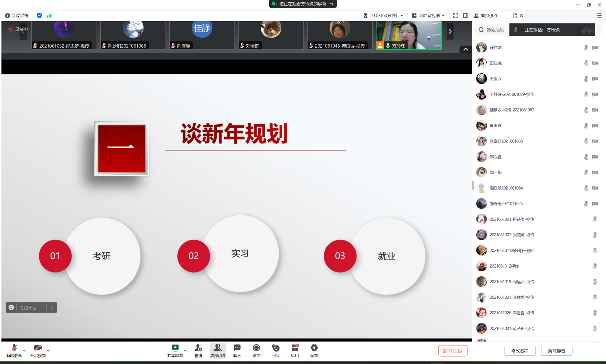
Task: Click the 搜索成员 search field
Action: 495,30
